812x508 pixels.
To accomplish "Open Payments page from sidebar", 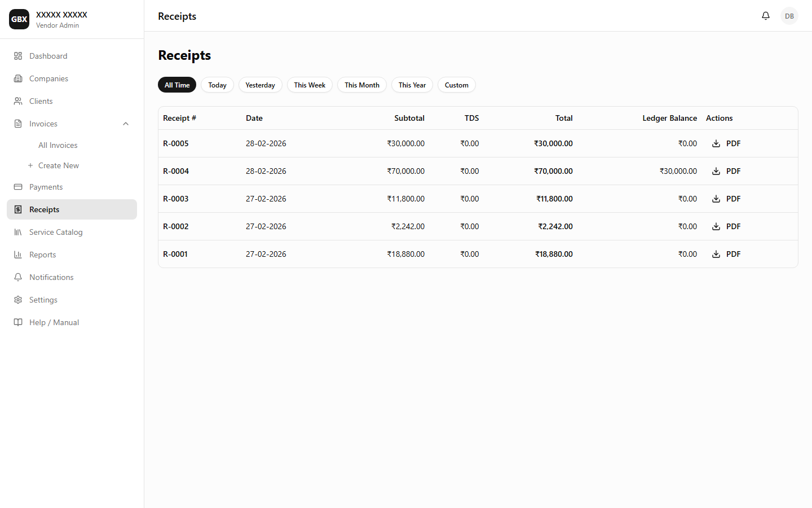I will click(72, 187).
